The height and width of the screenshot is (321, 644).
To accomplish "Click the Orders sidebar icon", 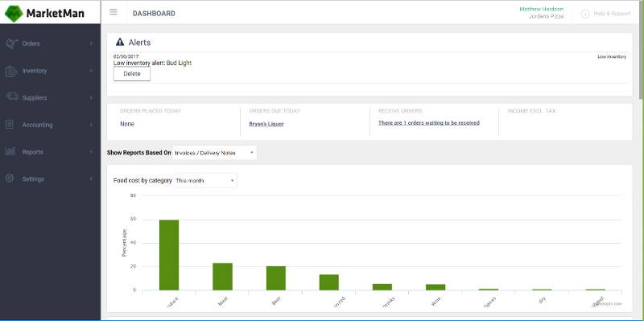I will click(11, 43).
